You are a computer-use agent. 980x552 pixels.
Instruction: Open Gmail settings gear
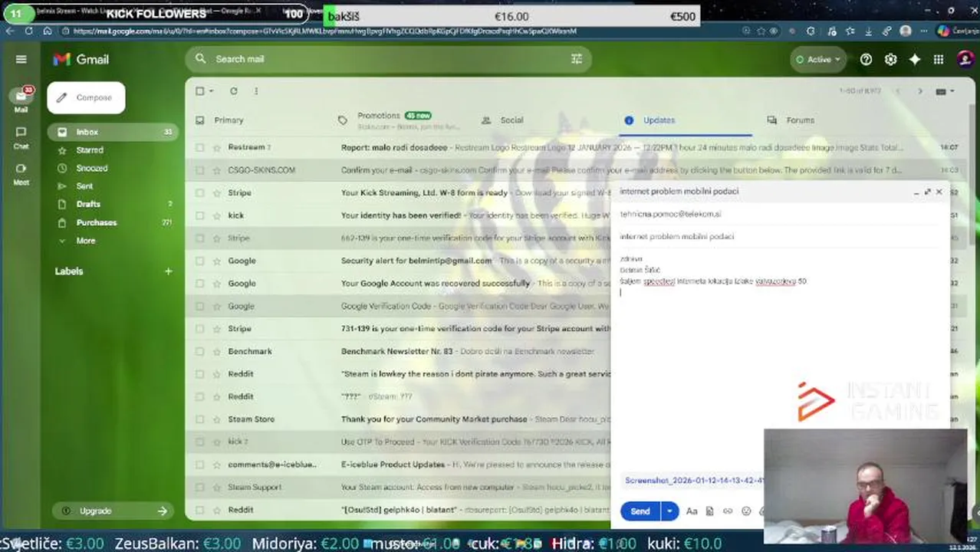[890, 59]
